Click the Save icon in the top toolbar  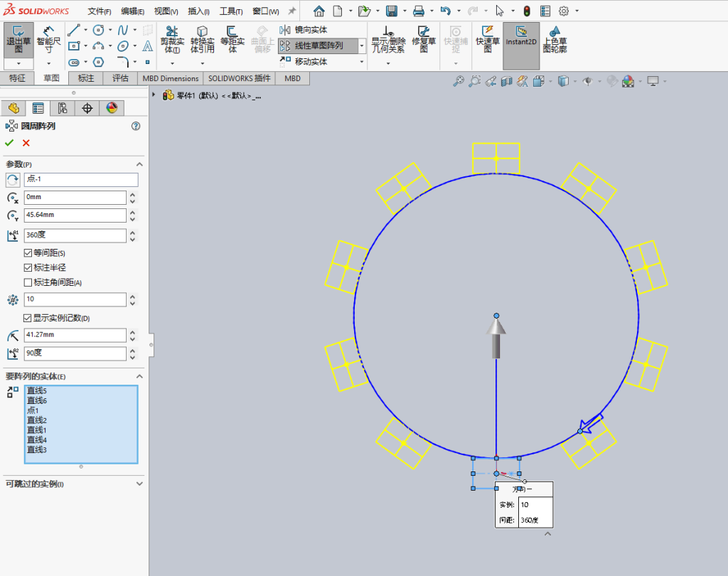click(x=392, y=11)
